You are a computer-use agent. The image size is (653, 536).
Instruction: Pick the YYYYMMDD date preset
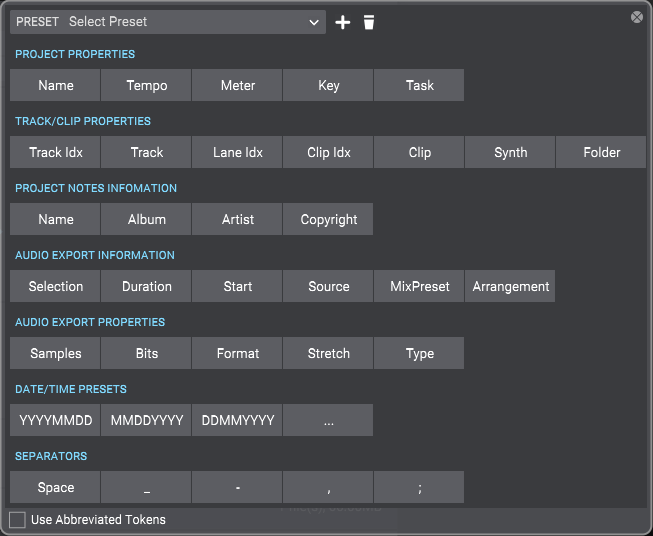point(56,420)
